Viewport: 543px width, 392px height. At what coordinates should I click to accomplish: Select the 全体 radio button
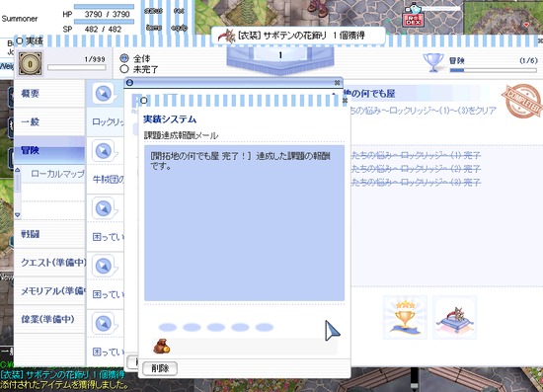pos(124,58)
